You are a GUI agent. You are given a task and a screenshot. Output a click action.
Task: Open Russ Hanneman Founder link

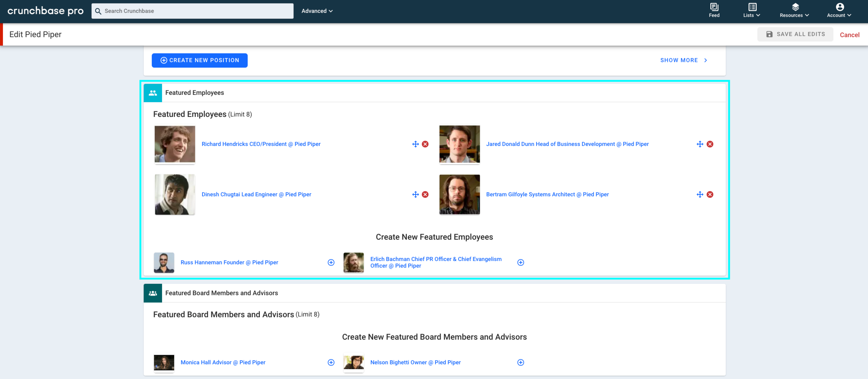pyautogui.click(x=229, y=262)
